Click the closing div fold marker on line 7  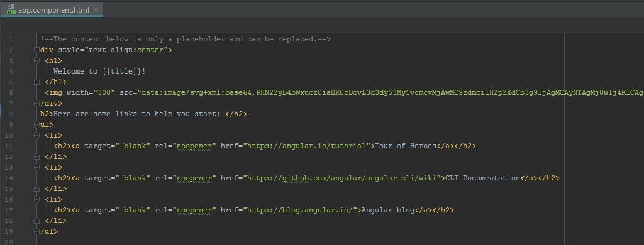pyautogui.click(x=36, y=104)
